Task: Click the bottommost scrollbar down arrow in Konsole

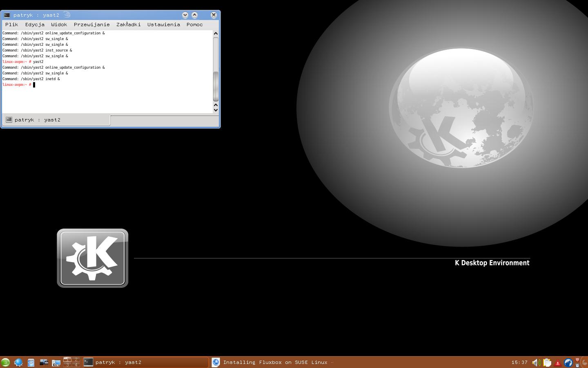Action: 216,110
